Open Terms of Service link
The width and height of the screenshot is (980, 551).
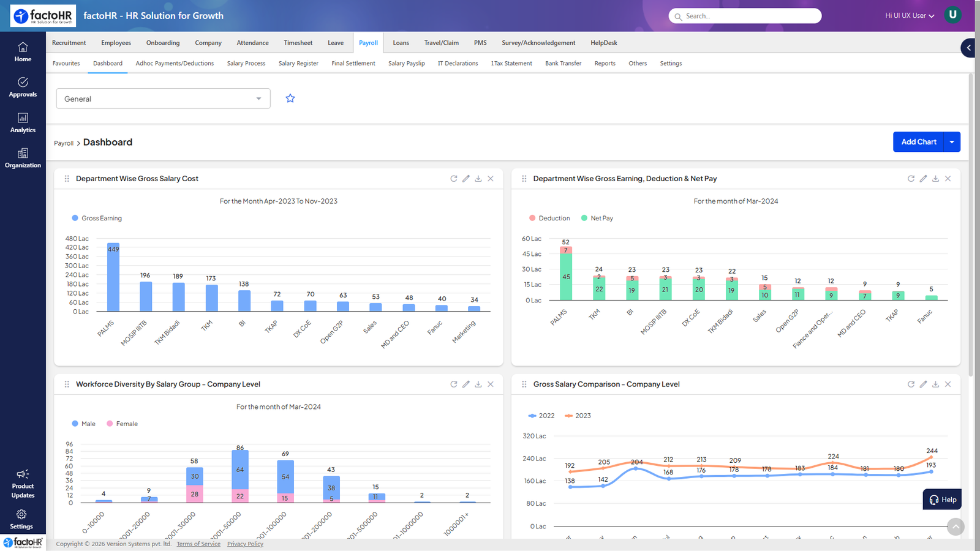point(198,544)
